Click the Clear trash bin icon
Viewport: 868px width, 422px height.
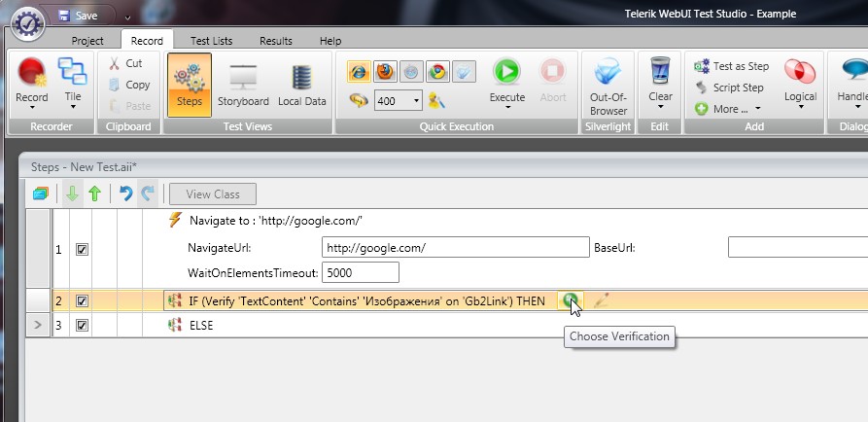pos(660,70)
